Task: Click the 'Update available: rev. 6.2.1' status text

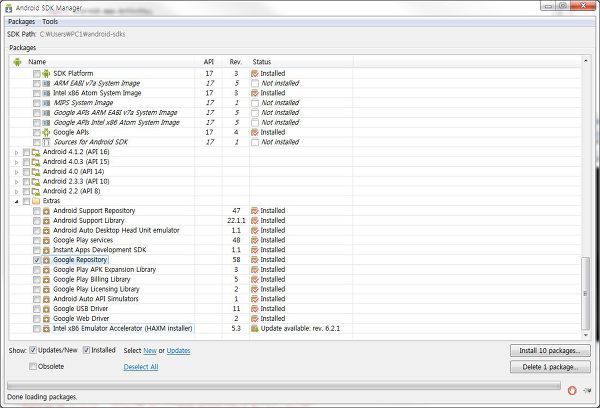Action: pyautogui.click(x=300, y=328)
